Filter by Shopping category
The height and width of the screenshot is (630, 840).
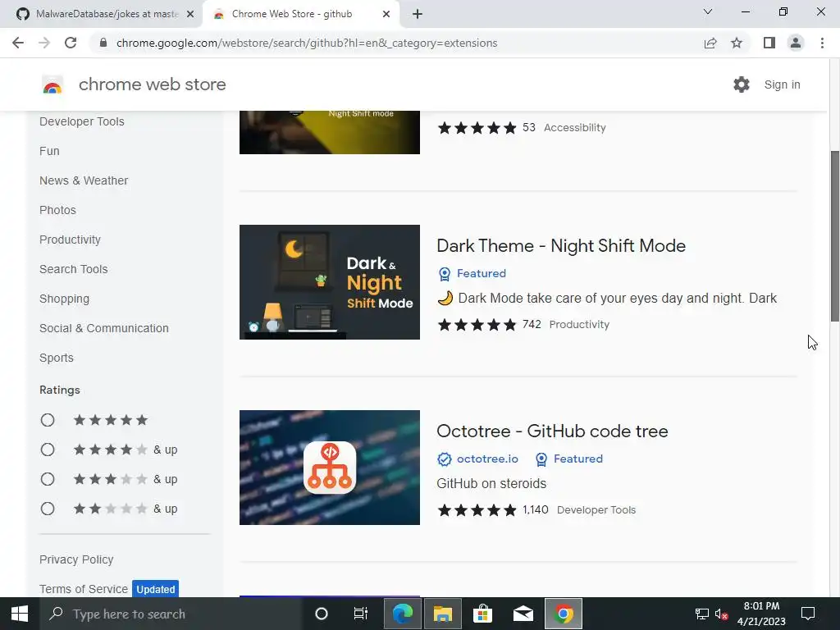pos(64,299)
